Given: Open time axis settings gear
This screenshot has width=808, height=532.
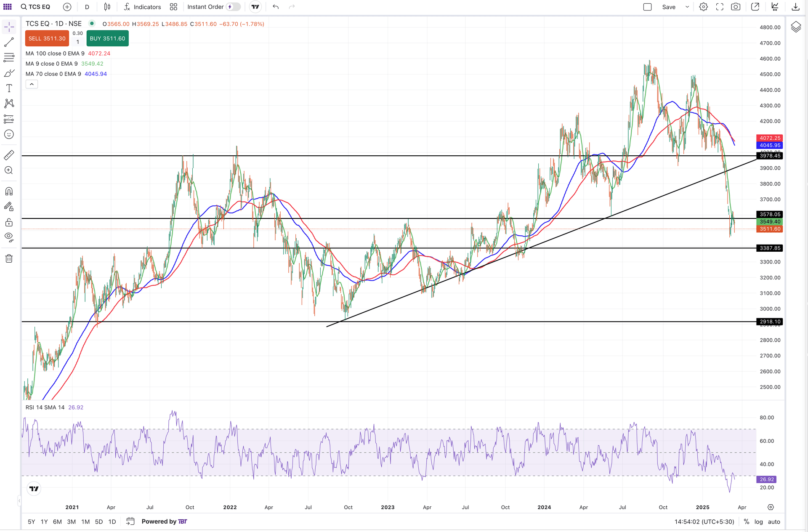Looking at the screenshot, I should [771, 508].
